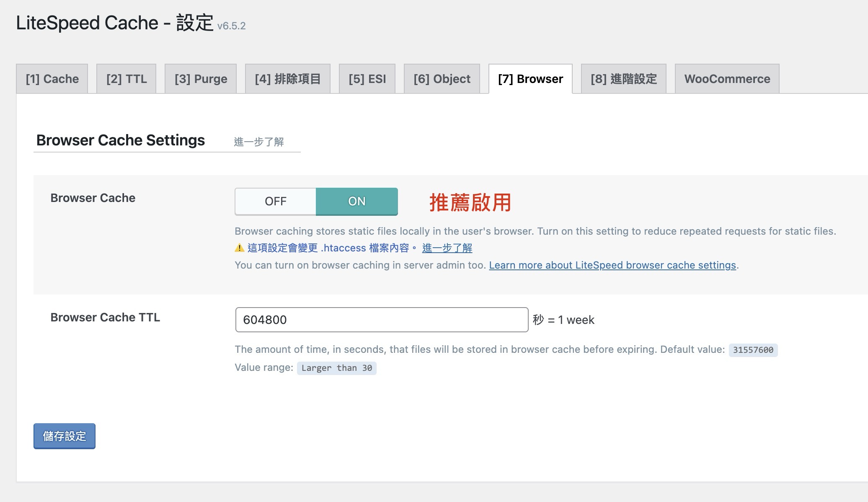Click the Browser Cache TTL label
868x502 pixels.
tap(105, 317)
